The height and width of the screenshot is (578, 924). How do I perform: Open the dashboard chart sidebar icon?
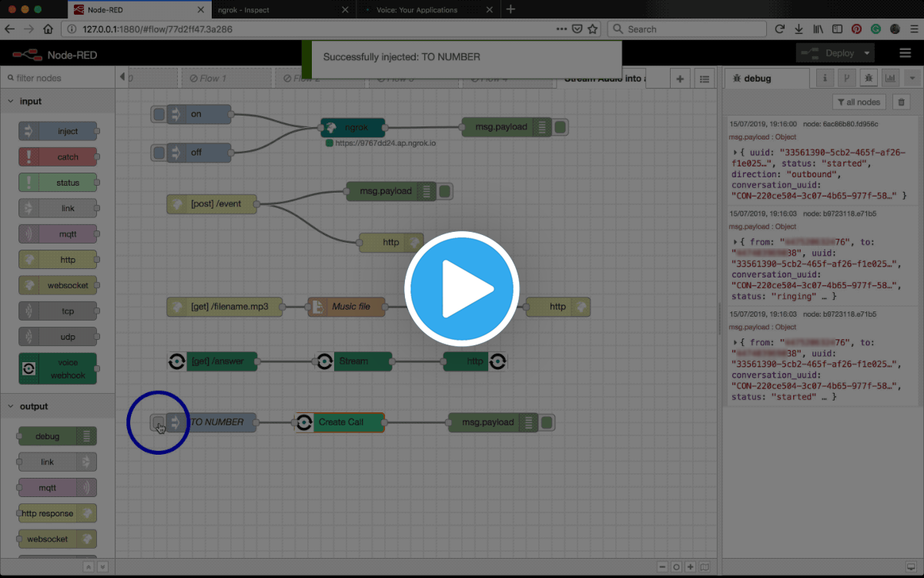(891, 78)
